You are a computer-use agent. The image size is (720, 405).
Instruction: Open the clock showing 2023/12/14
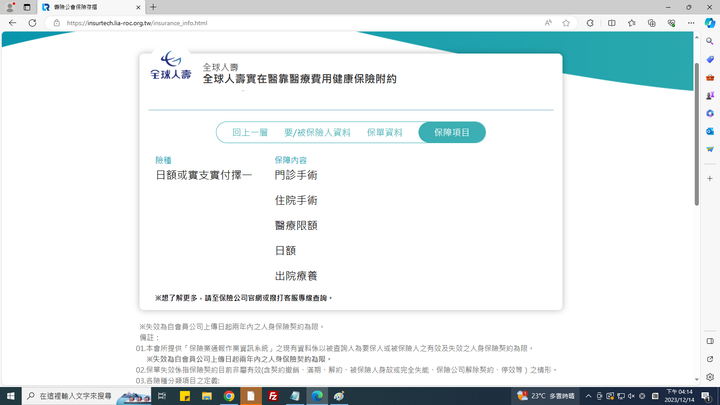[x=679, y=396]
